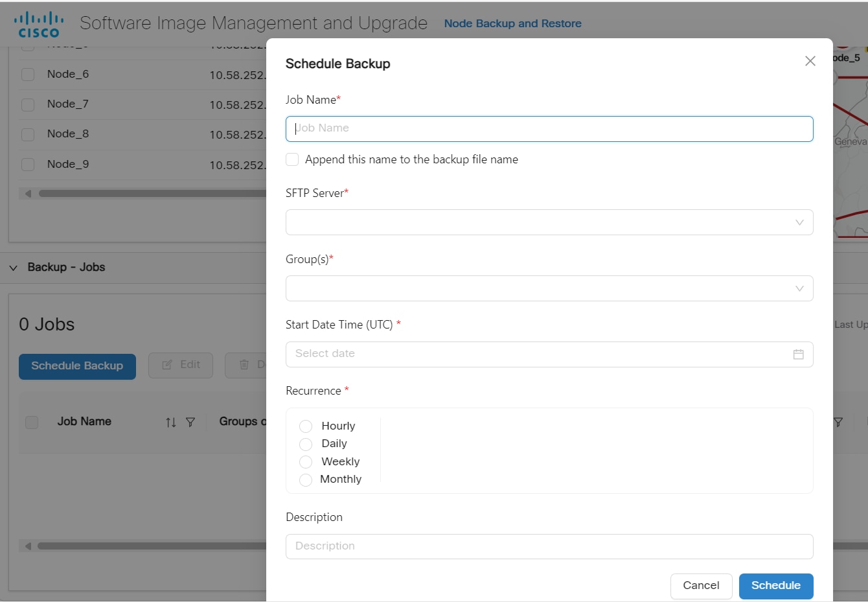
Task: Select the Hourly recurrence option
Action: point(306,426)
